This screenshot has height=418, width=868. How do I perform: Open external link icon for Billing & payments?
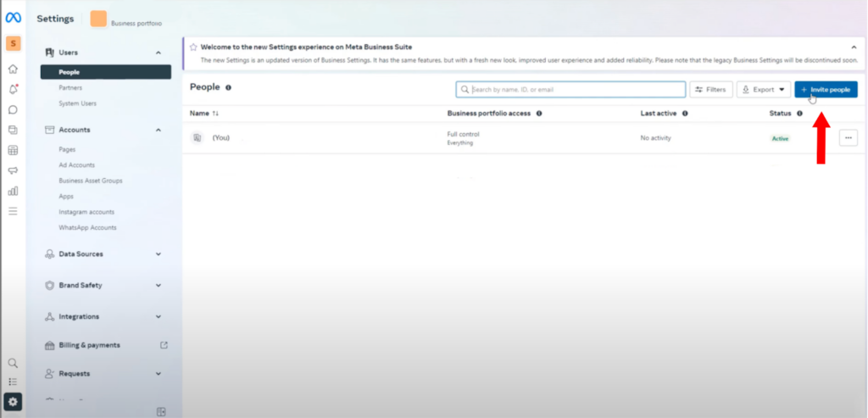164,345
